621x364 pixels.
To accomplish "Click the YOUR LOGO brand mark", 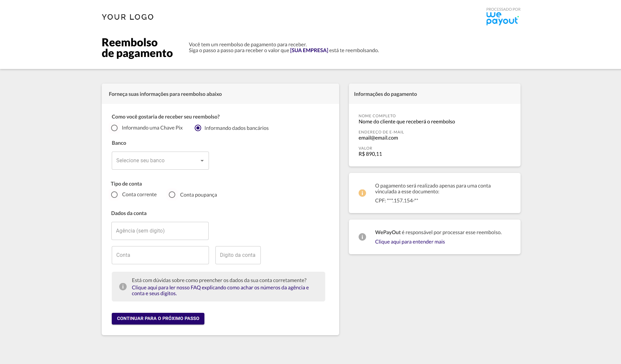I will click(128, 17).
